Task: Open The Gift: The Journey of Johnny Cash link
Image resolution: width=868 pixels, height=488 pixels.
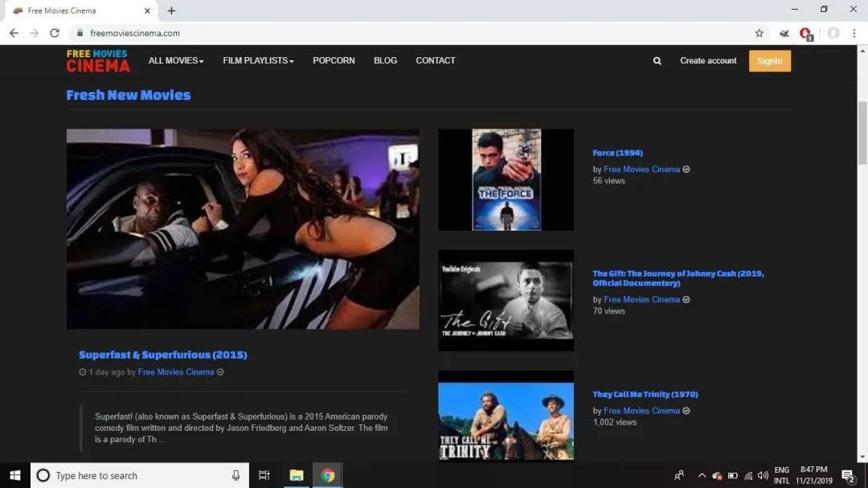Action: pyautogui.click(x=678, y=278)
